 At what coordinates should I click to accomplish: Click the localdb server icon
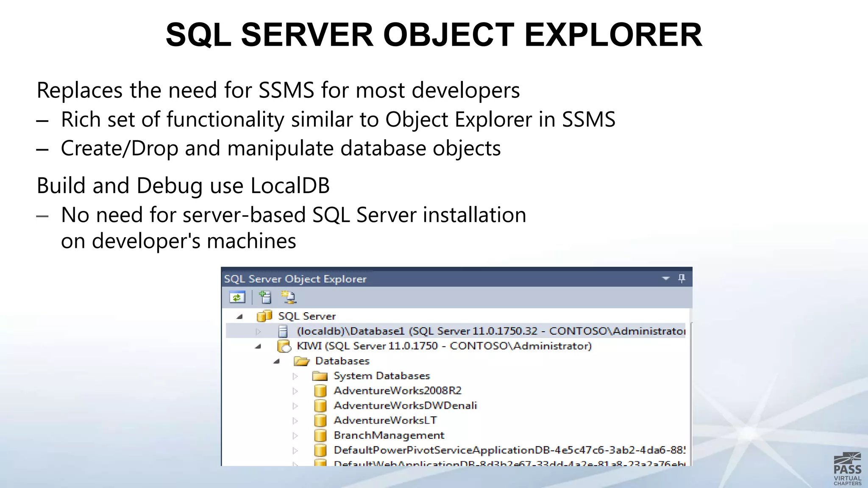[283, 331]
